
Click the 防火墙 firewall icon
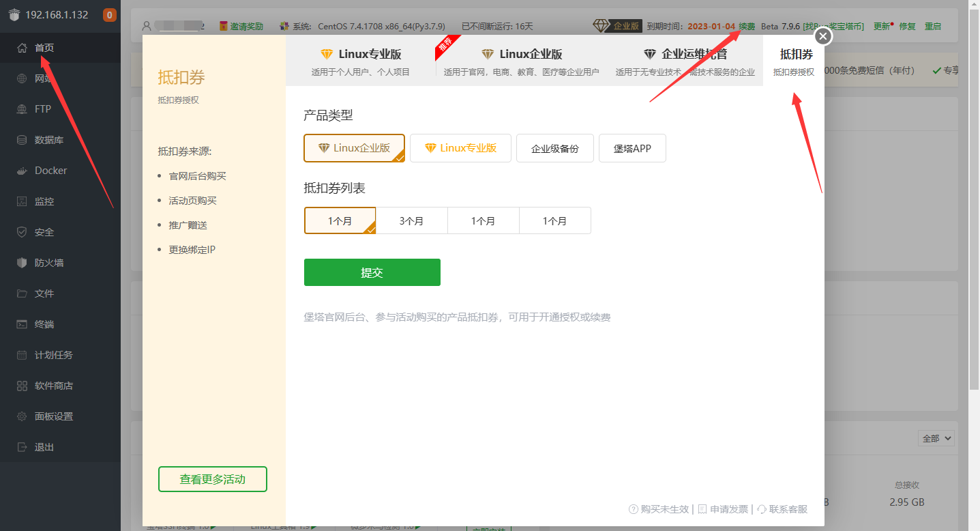tap(22, 263)
